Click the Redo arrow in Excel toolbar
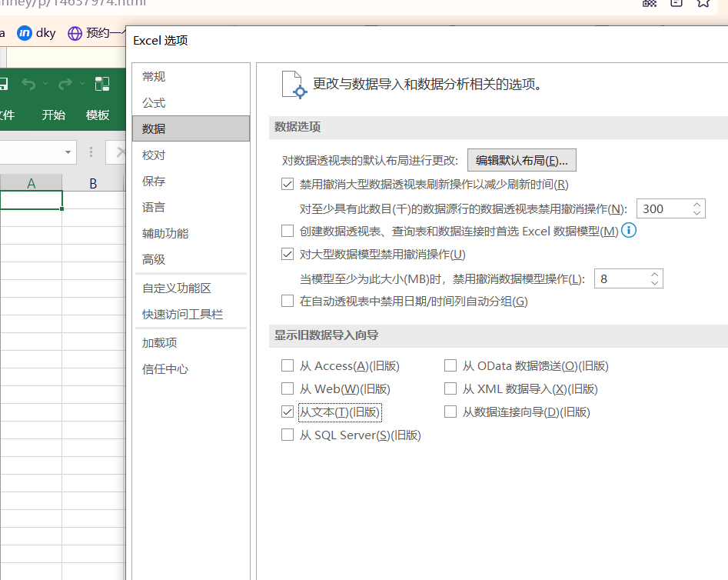Screen dimensions: 728x580 [x=65, y=84]
